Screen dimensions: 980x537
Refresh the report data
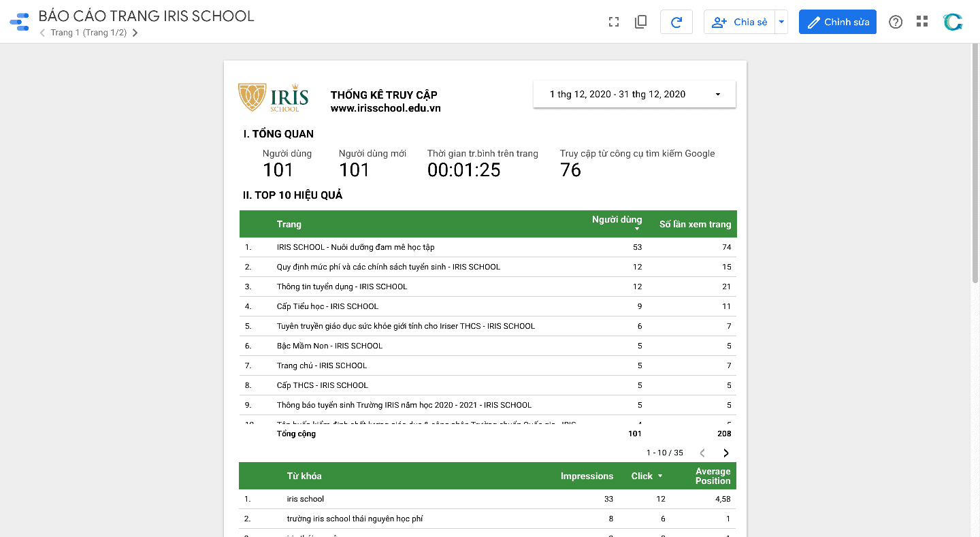point(676,22)
